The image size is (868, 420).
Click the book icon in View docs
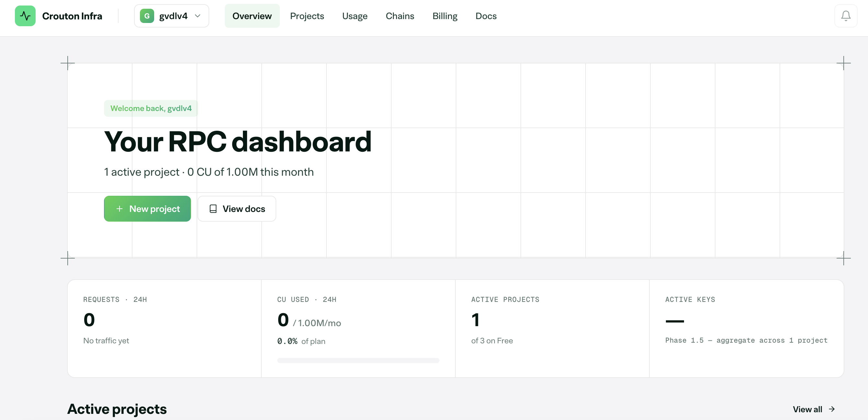pos(213,209)
